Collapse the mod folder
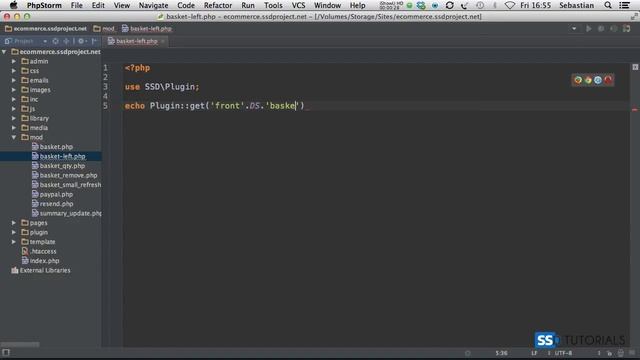The height and width of the screenshot is (360, 640). pos(14,137)
